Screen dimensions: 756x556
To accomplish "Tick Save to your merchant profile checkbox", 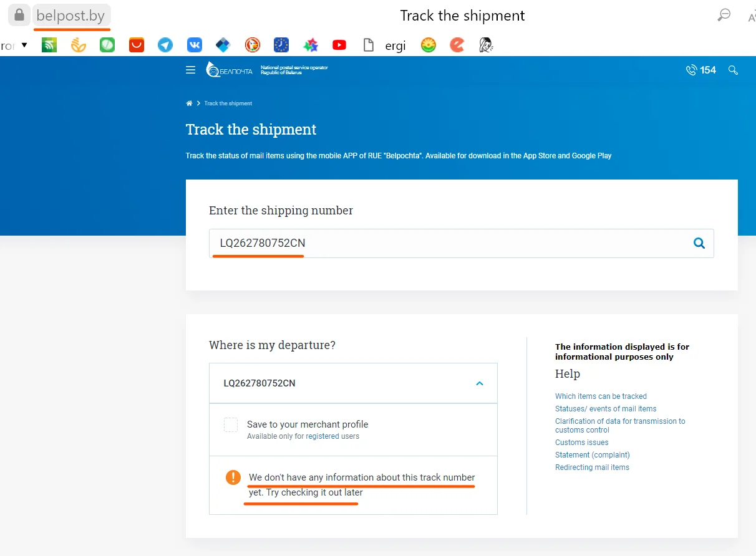I will (x=231, y=425).
